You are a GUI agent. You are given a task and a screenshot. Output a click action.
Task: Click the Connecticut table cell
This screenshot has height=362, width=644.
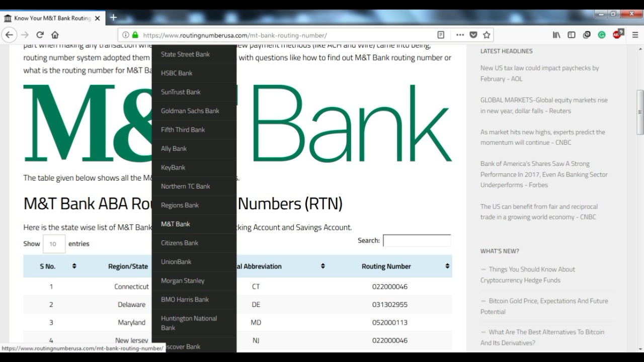click(132, 287)
